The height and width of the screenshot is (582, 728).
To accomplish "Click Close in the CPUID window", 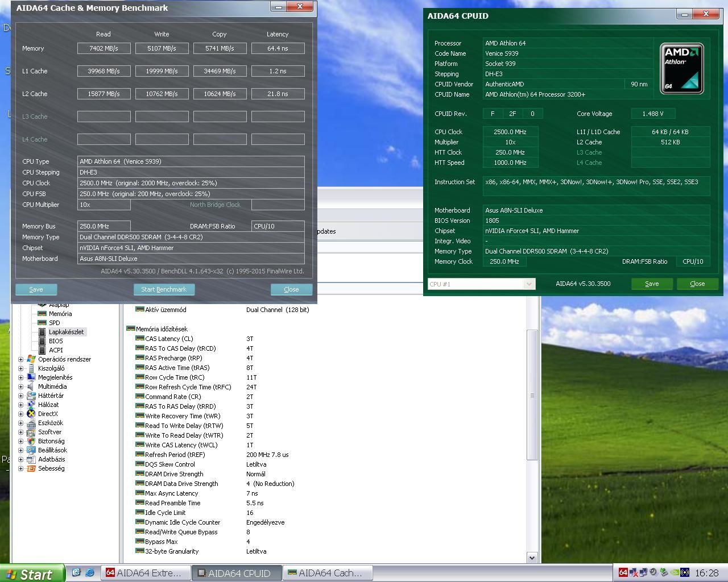I will tap(697, 284).
